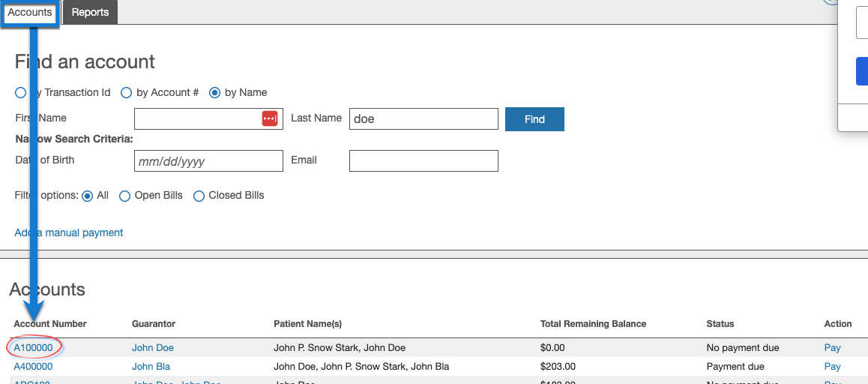Click the red password manager icon
This screenshot has height=384, width=868.
[x=270, y=118]
